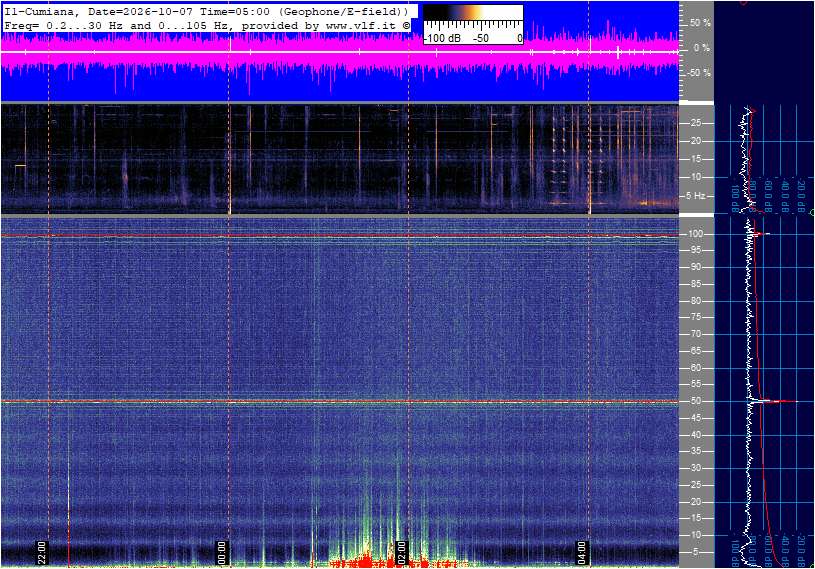The height and width of the screenshot is (569, 815).
Task: Click the (Geophone/E-field) header text
Action: point(344,11)
